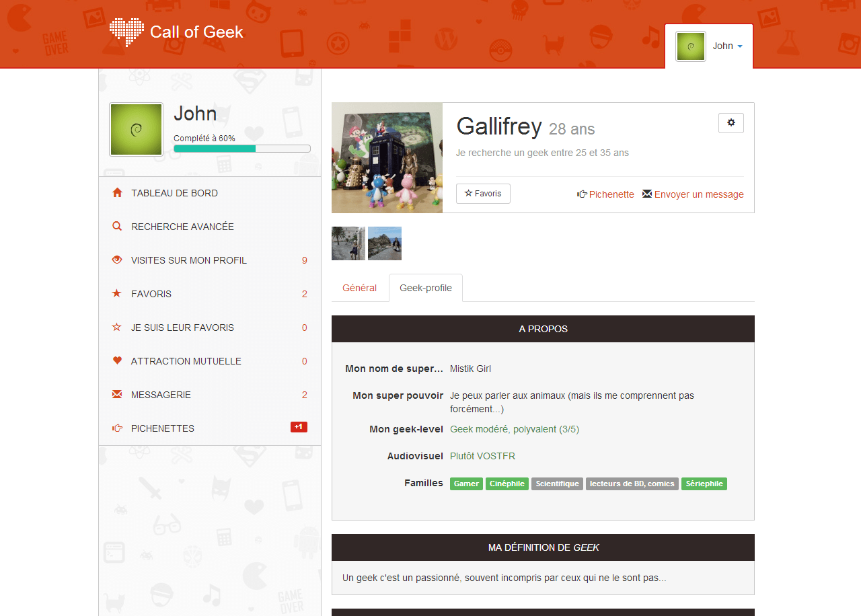The width and height of the screenshot is (861, 616).
Task: Switch to the Général tab
Action: point(360,288)
